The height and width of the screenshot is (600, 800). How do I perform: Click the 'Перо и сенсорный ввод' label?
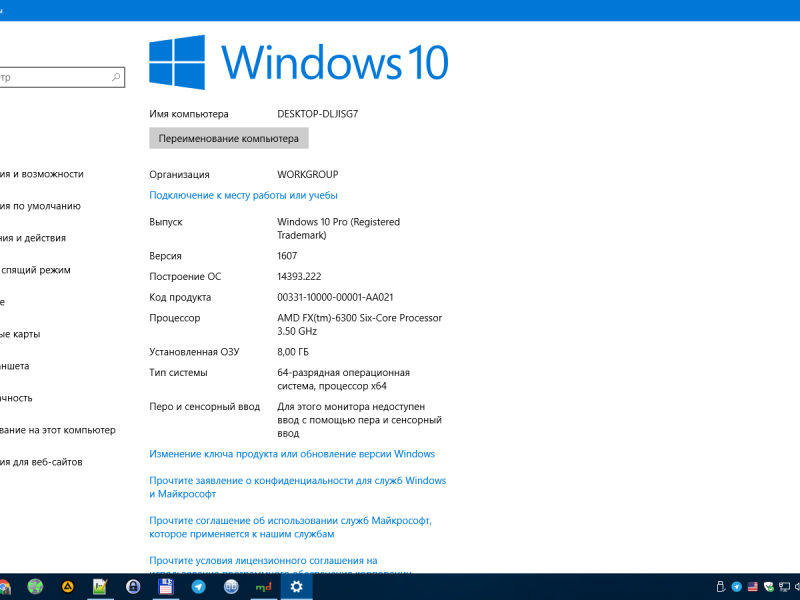pos(205,407)
